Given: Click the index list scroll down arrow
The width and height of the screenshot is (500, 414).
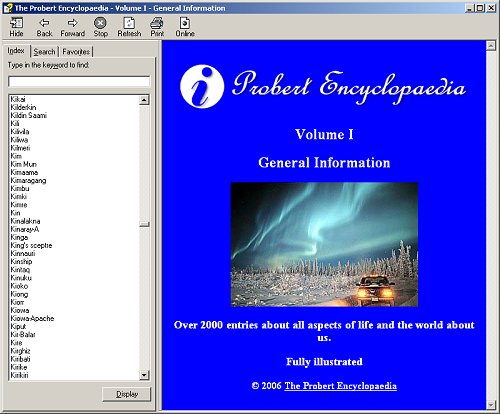Looking at the screenshot, I should pos(144,375).
